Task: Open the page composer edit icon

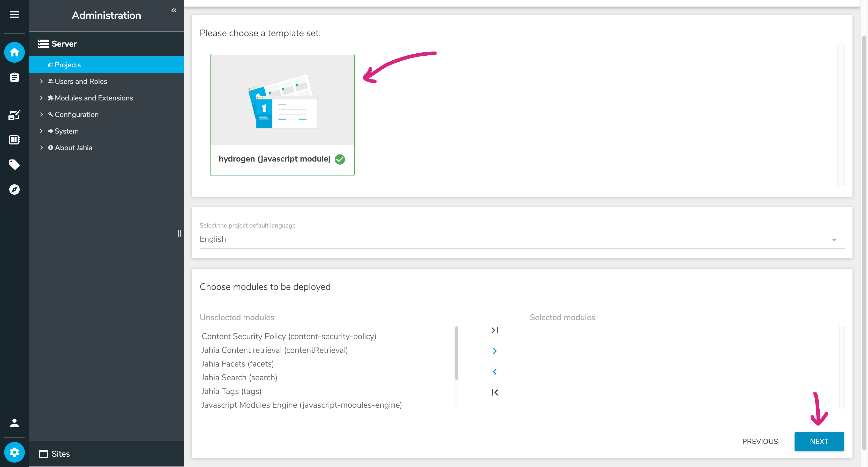Action: (x=14, y=115)
